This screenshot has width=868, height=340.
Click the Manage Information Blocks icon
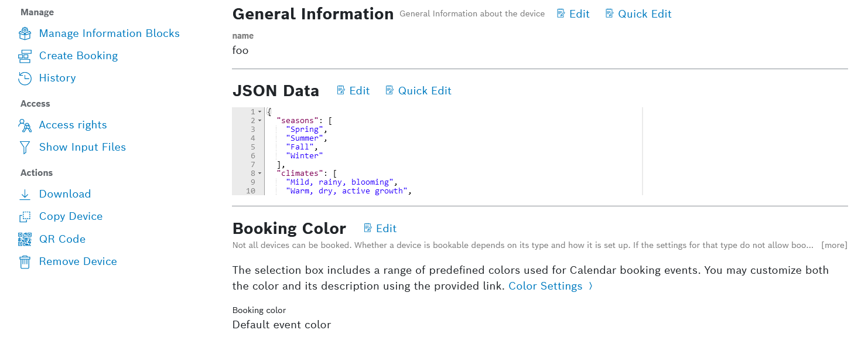(25, 33)
